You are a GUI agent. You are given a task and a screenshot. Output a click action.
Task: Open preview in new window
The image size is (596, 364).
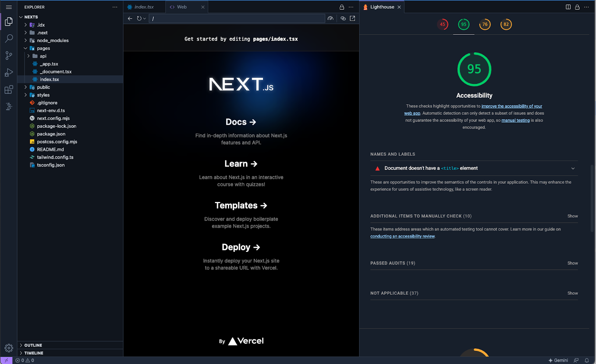[352, 18]
